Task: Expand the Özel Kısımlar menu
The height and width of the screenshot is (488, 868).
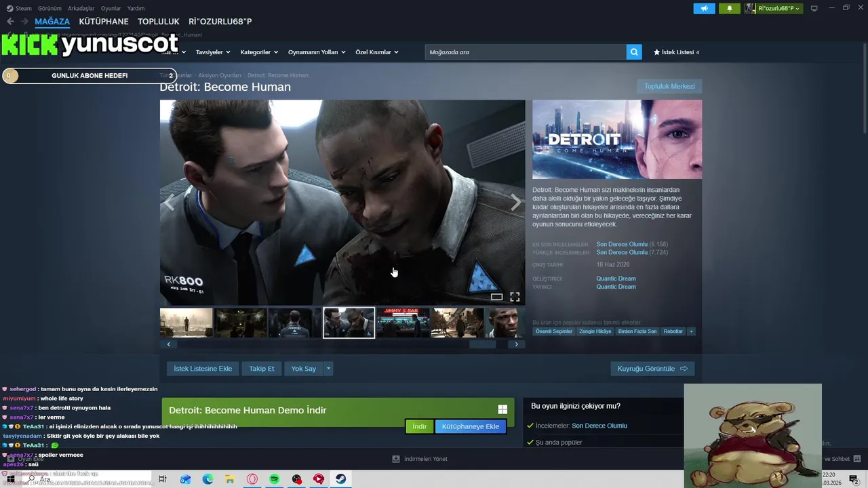Action: tap(377, 52)
